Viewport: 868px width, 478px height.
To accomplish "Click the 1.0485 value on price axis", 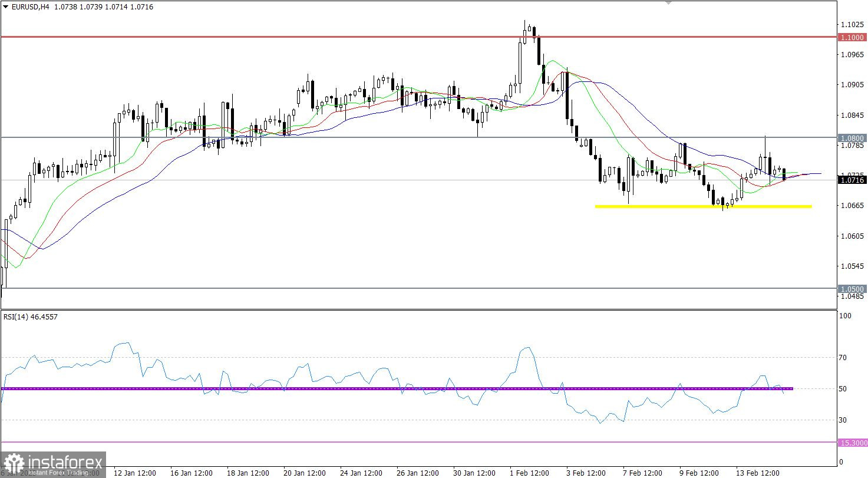I will [853, 296].
